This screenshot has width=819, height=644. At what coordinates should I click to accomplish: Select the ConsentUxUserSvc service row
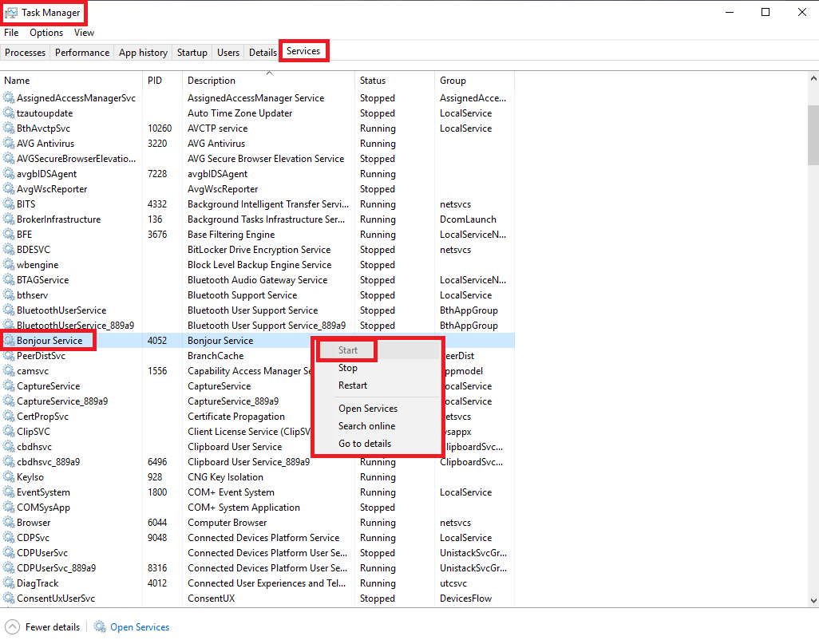(257, 598)
